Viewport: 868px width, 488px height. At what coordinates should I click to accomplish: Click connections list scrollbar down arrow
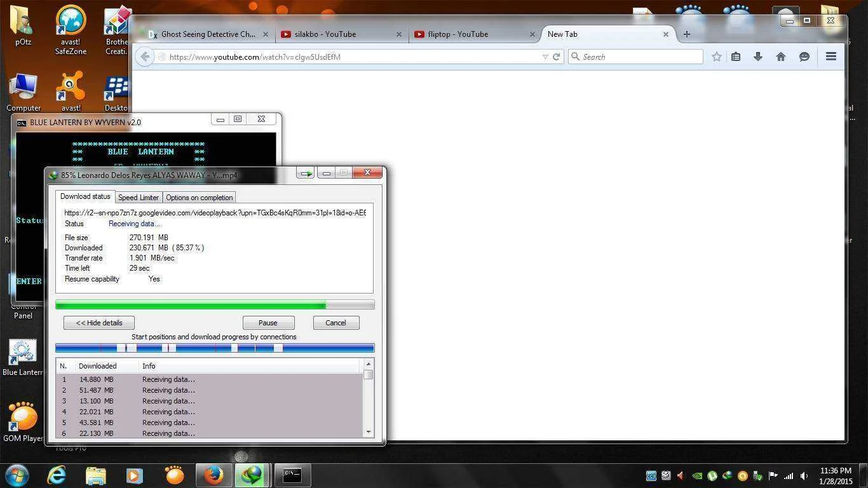tap(368, 432)
